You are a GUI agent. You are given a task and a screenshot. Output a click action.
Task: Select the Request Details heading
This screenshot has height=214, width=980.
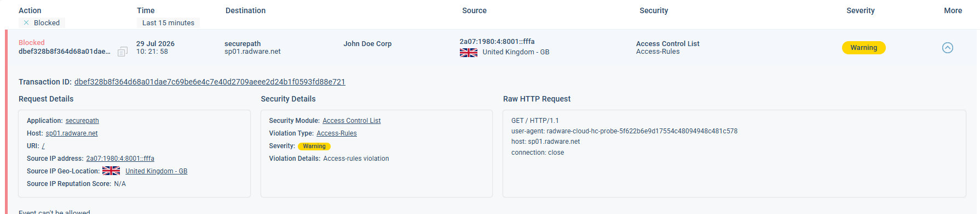pos(46,99)
